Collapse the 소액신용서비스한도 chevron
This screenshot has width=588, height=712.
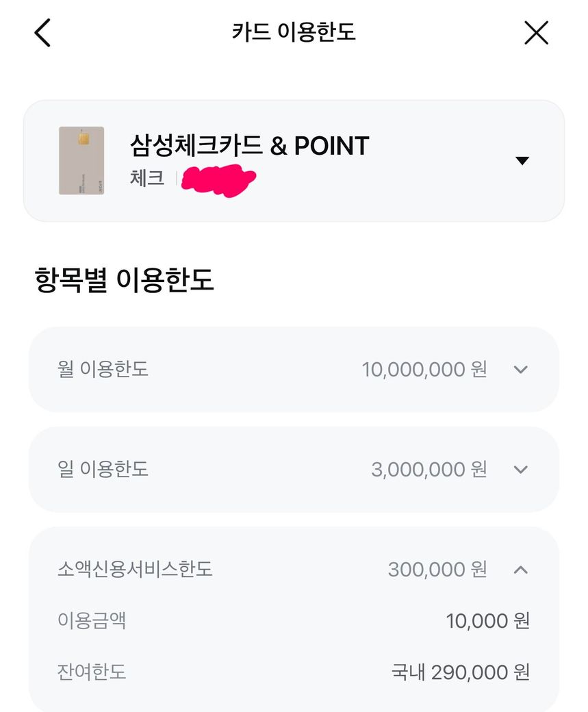[520, 570]
